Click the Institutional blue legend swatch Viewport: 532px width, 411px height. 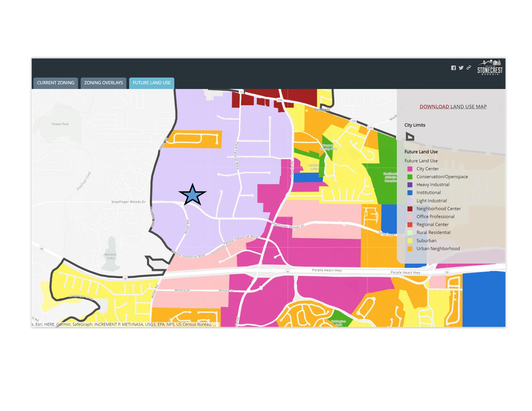pyautogui.click(x=410, y=193)
